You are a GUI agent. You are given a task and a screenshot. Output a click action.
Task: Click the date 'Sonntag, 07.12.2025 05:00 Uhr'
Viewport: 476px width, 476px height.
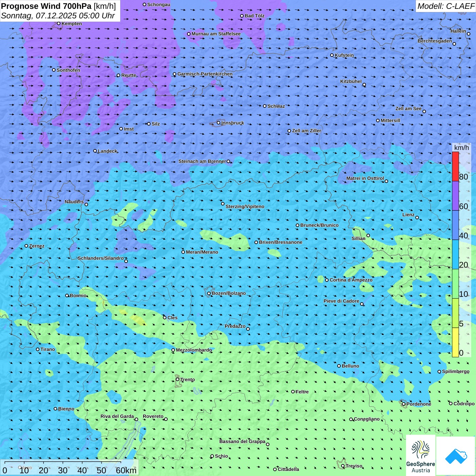[58, 16]
